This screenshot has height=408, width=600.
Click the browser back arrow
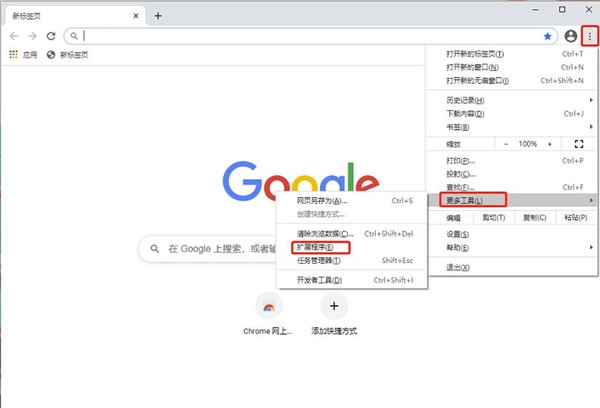(x=14, y=36)
